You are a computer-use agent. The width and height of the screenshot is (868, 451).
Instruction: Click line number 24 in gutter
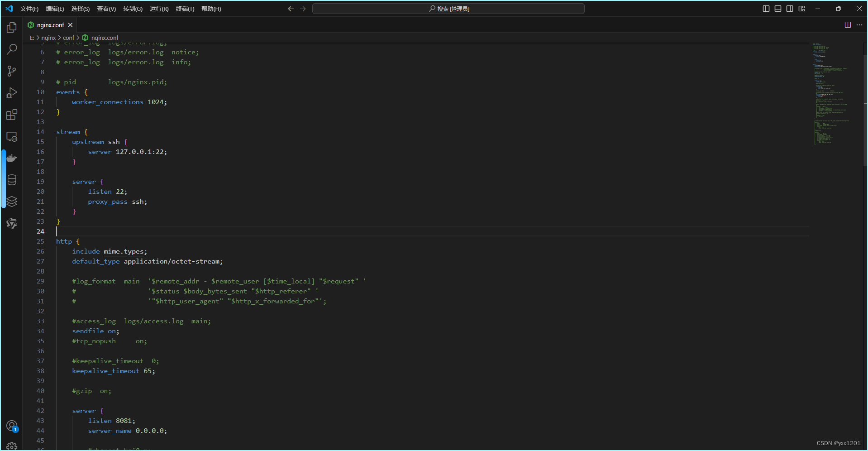pos(40,231)
